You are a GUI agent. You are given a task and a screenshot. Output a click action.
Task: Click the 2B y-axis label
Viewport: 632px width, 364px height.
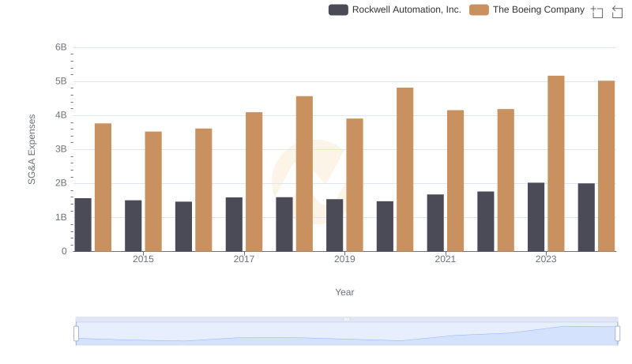click(x=61, y=183)
